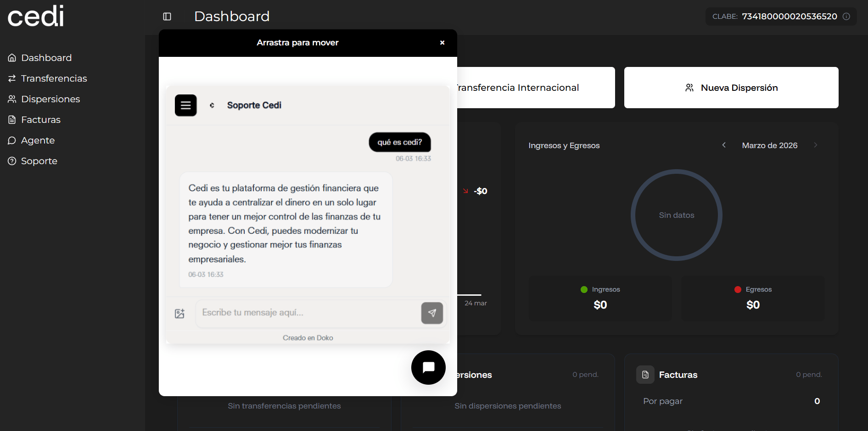Click the Cedi support reply message

(x=286, y=230)
